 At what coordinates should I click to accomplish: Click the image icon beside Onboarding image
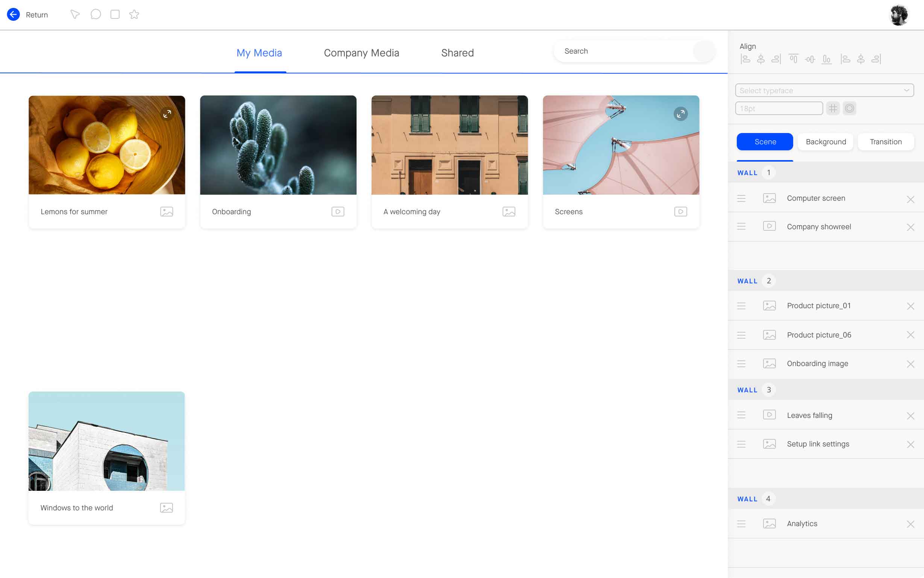coord(769,363)
